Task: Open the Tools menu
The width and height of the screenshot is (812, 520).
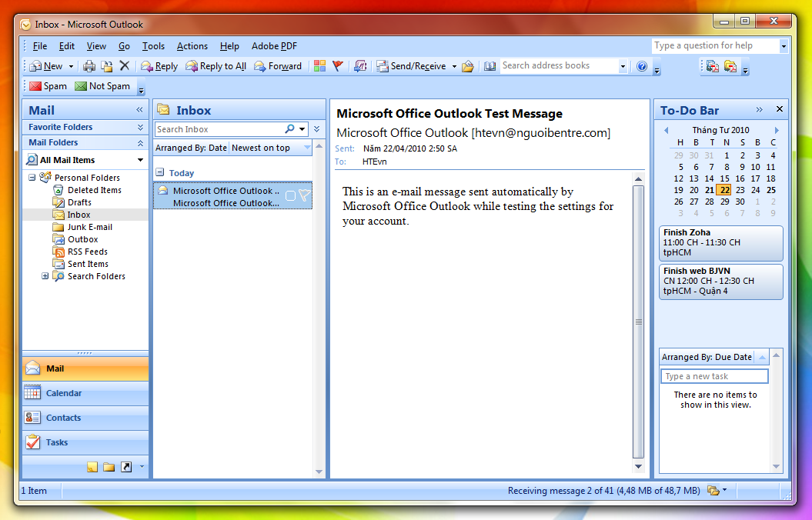Action: [x=153, y=46]
